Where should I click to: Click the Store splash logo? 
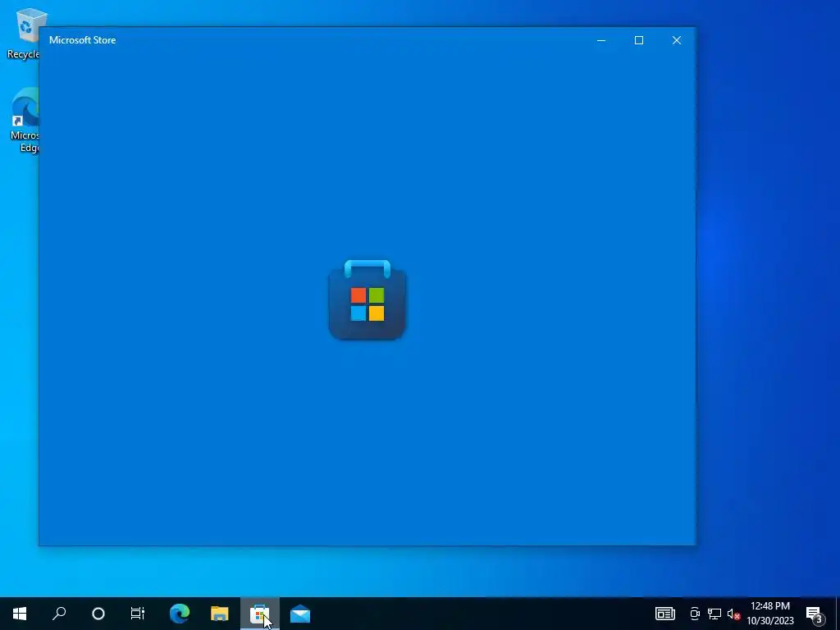pyautogui.click(x=367, y=299)
